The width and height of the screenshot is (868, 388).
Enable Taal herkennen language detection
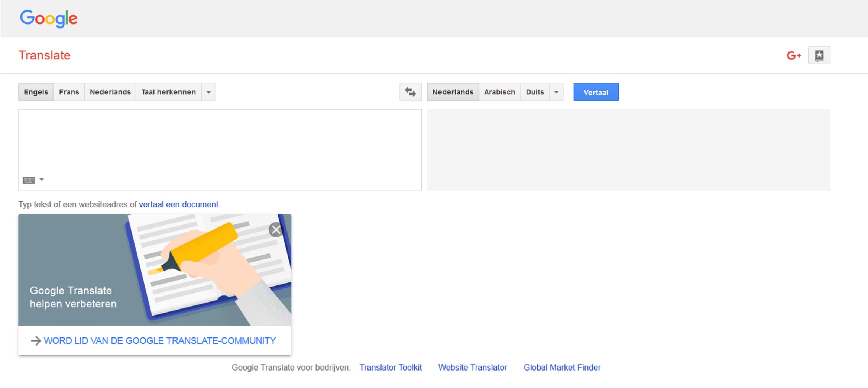tap(169, 92)
